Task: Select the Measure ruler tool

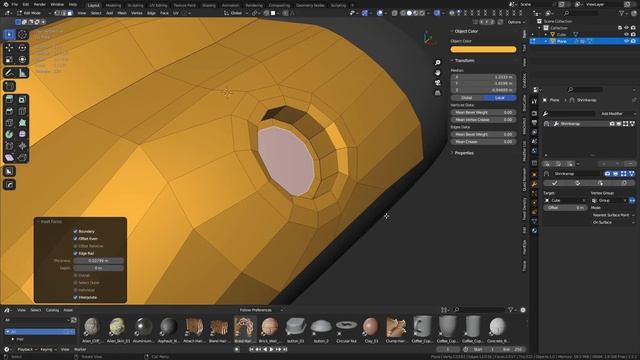Action: (22, 73)
